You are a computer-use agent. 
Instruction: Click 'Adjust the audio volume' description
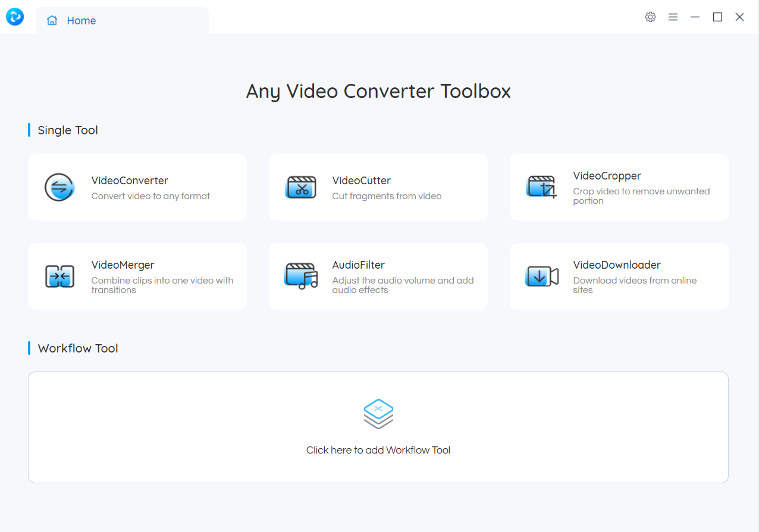pyautogui.click(x=403, y=285)
